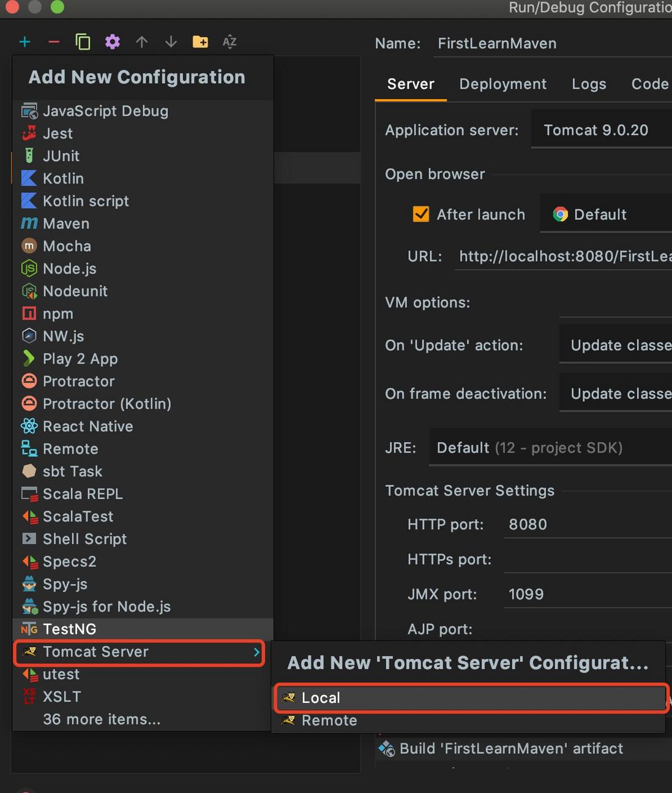672x793 pixels.
Task: Open the On frame deactivation dropdown
Action: point(615,394)
